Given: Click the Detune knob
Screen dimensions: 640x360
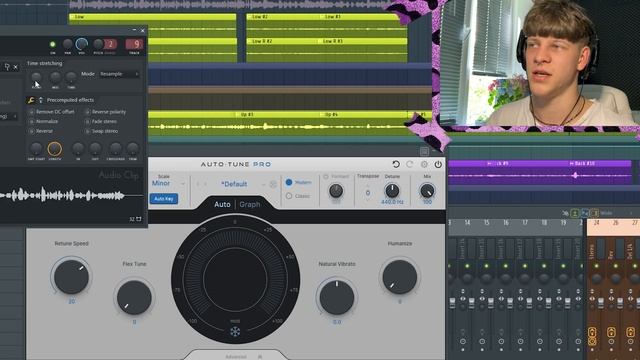Looking at the screenshot, I should (392, 190).
